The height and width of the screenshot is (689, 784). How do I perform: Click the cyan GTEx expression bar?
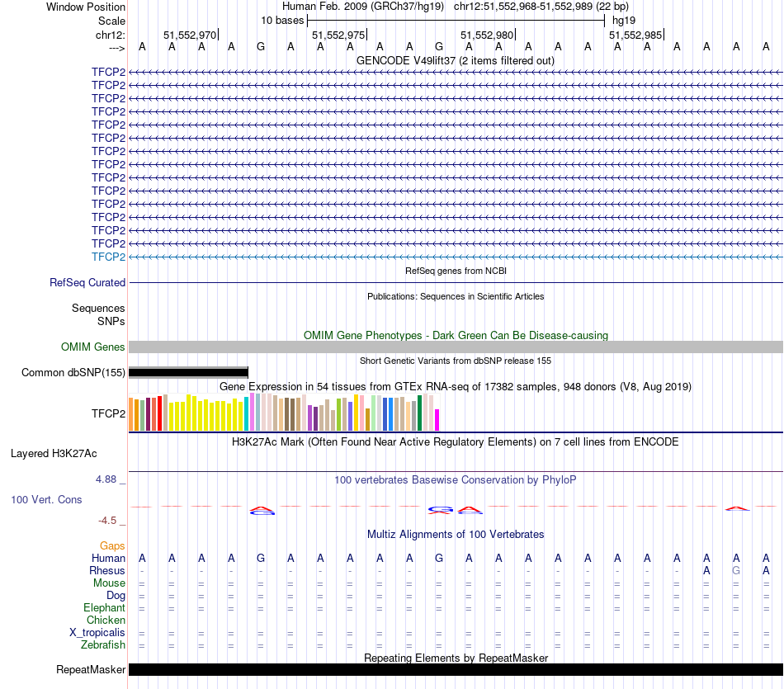246,414
